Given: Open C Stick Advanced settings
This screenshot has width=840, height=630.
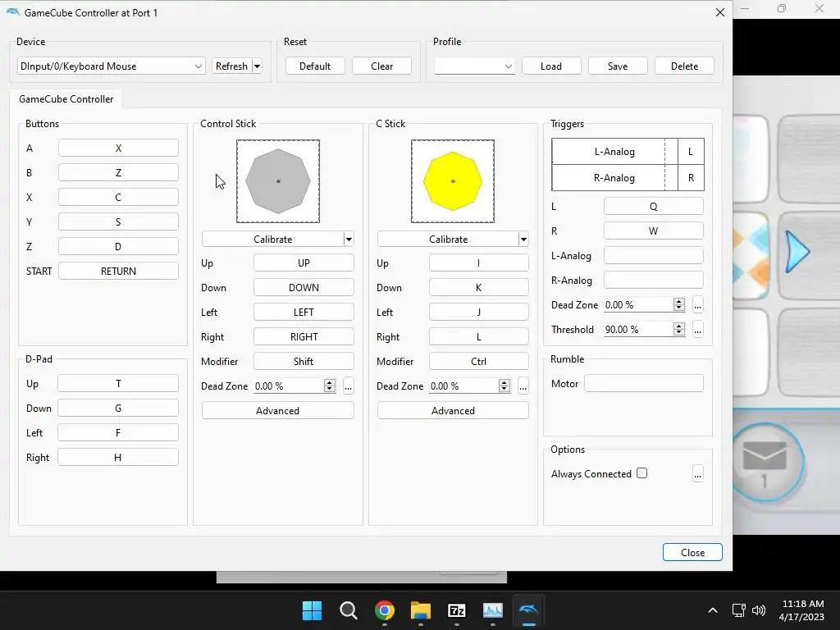Looking at the screenshot, I should coord(453,411).
